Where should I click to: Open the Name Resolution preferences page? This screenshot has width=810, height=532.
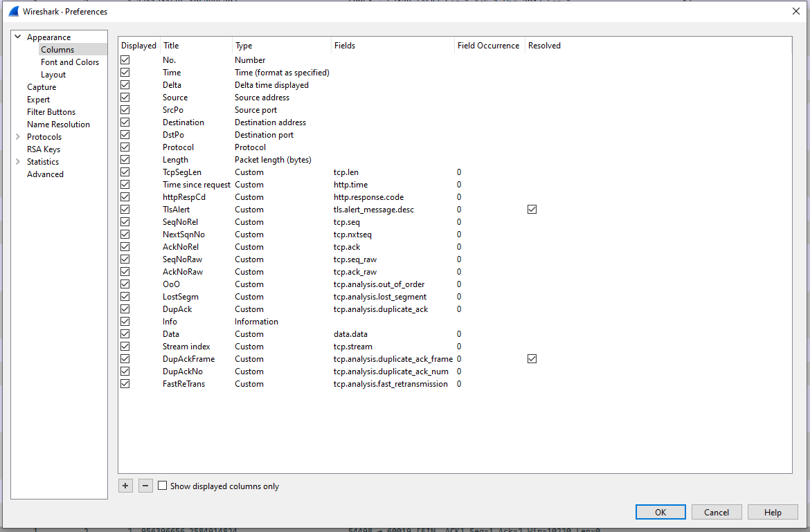point(58,125)
